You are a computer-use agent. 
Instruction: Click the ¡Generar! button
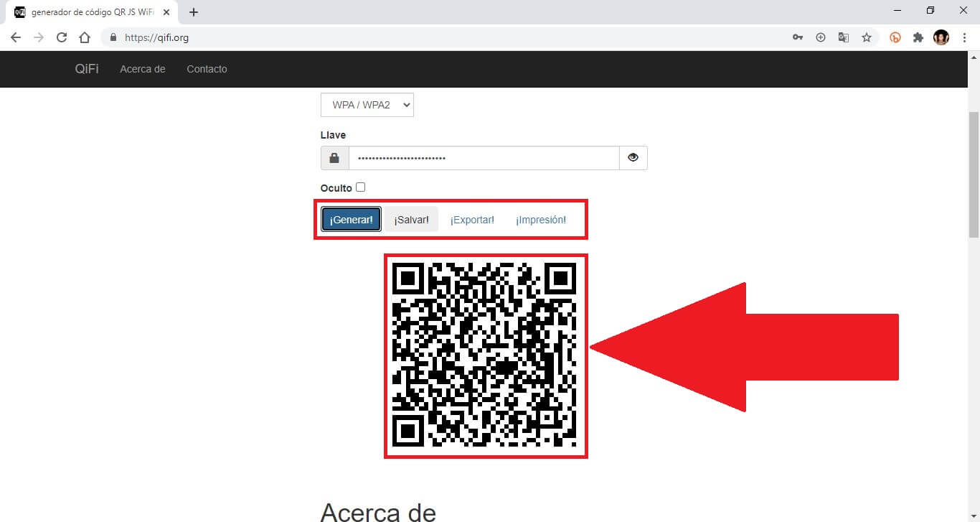tap(352, 220)
